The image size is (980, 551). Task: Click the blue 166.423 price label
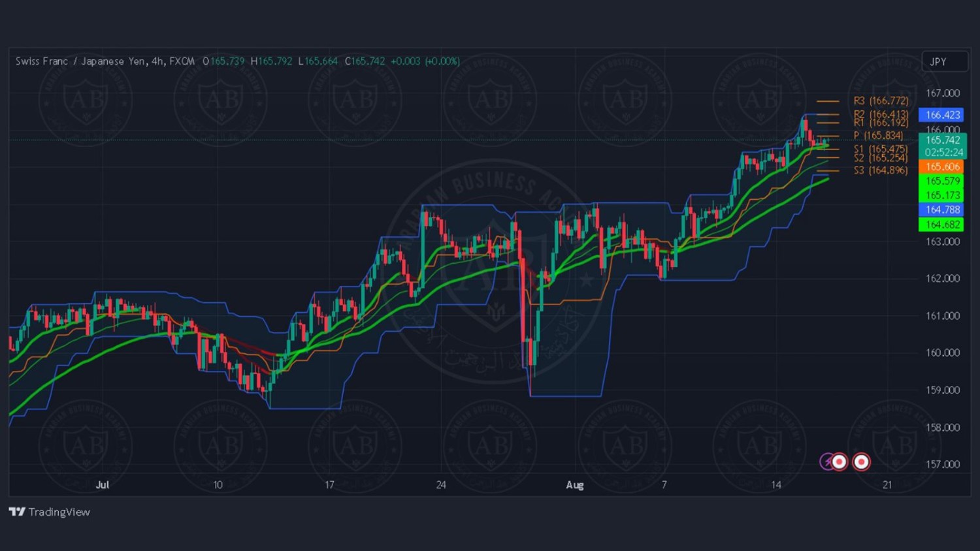click(941, 115)
